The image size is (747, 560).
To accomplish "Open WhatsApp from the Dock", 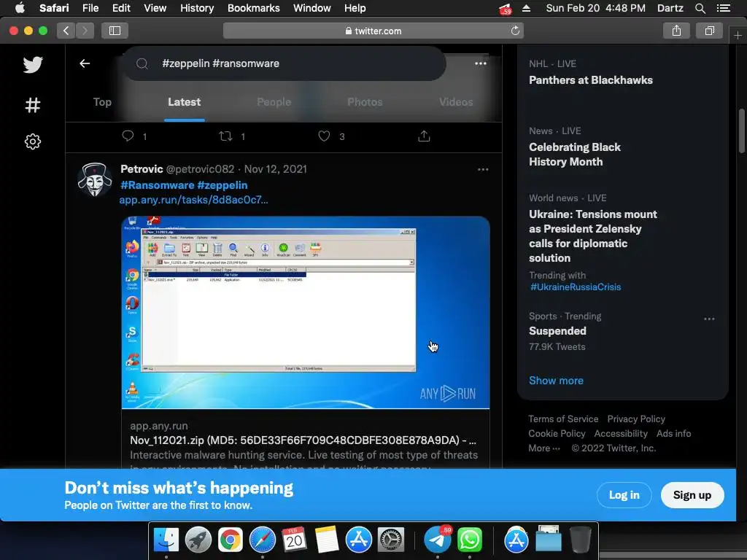I will coord(470,540).
